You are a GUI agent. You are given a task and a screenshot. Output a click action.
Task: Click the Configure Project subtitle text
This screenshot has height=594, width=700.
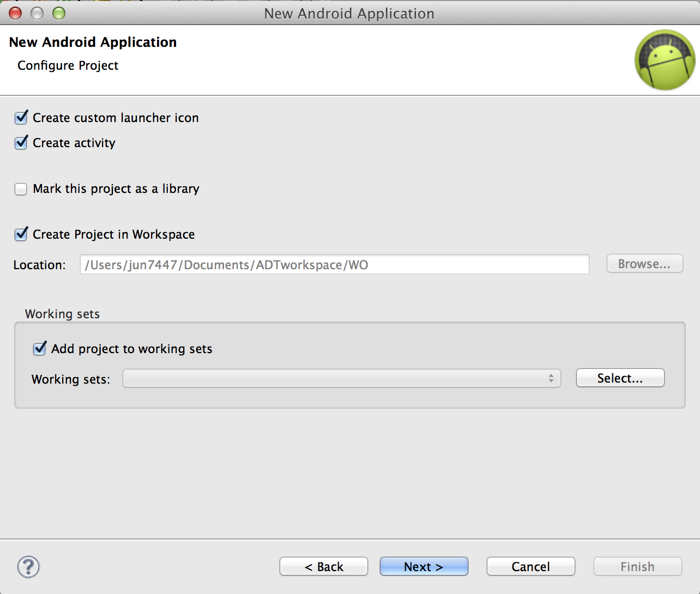(x=68, y=65)
